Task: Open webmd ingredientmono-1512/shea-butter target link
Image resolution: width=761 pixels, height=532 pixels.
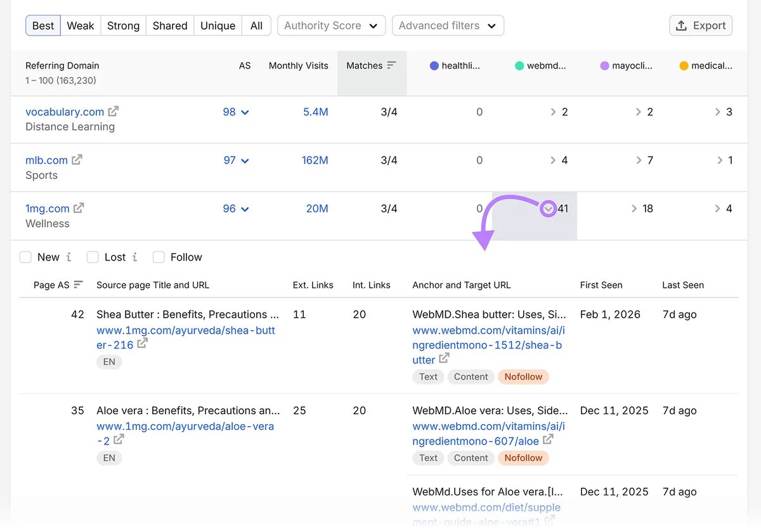Action: tap(488, 345)
